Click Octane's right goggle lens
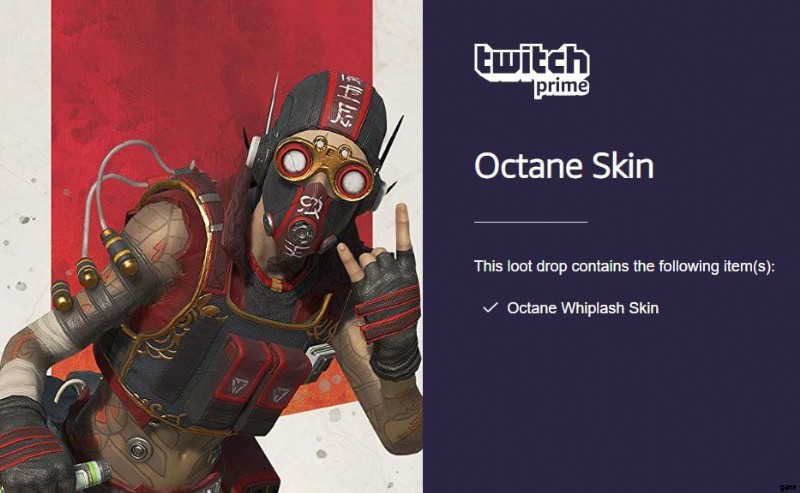The height and width of the screenshot is (493, 800). pyautogui.click(x=352, y=181)
